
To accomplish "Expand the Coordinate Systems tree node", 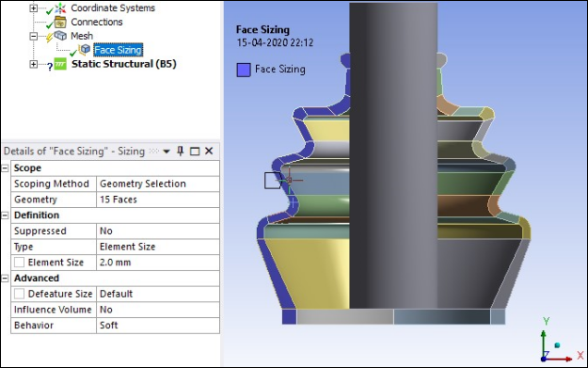I will [33, 8].
